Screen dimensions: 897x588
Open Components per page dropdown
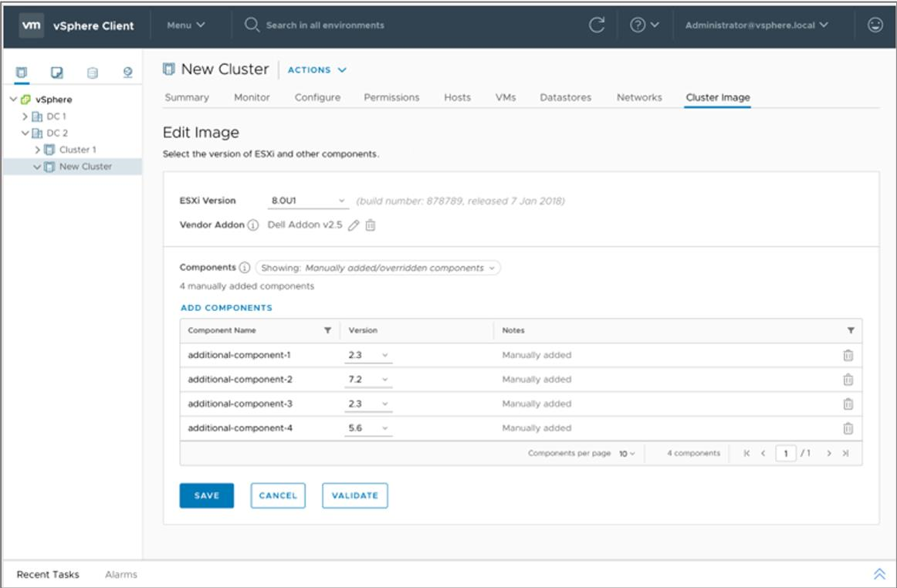[x=627, y=454]
